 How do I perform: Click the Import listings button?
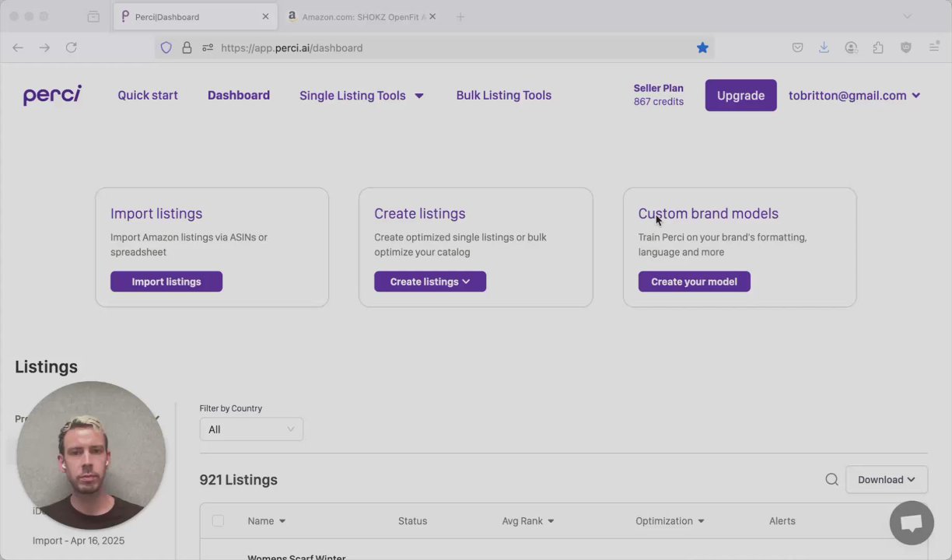click(166, 282)
